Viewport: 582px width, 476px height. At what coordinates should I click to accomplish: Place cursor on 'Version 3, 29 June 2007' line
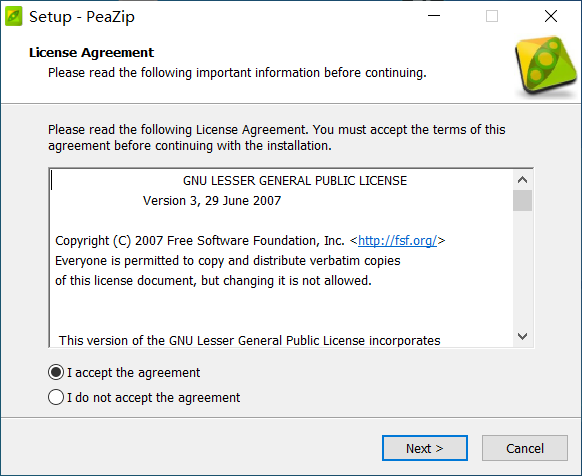212,201
